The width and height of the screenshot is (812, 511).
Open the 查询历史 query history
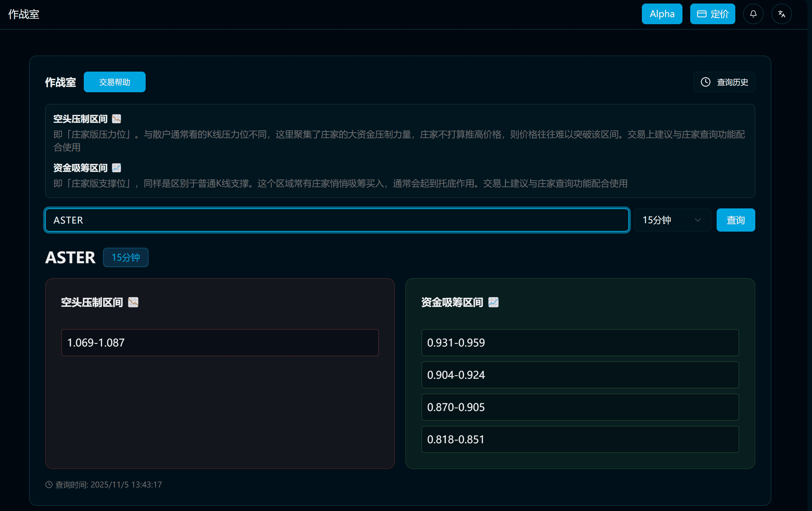pos(724,82)
